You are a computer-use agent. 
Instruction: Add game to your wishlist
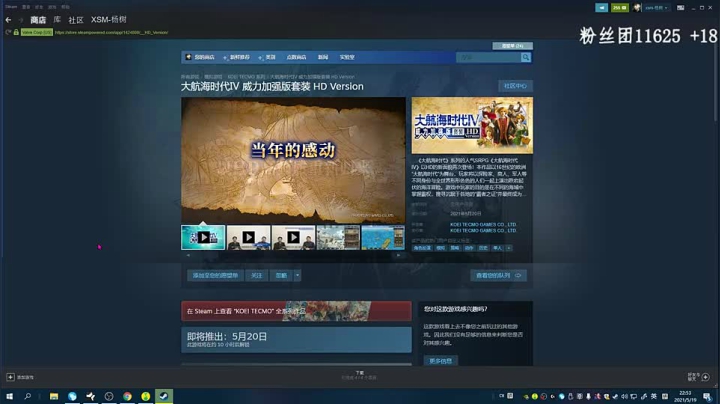point(215,275)
